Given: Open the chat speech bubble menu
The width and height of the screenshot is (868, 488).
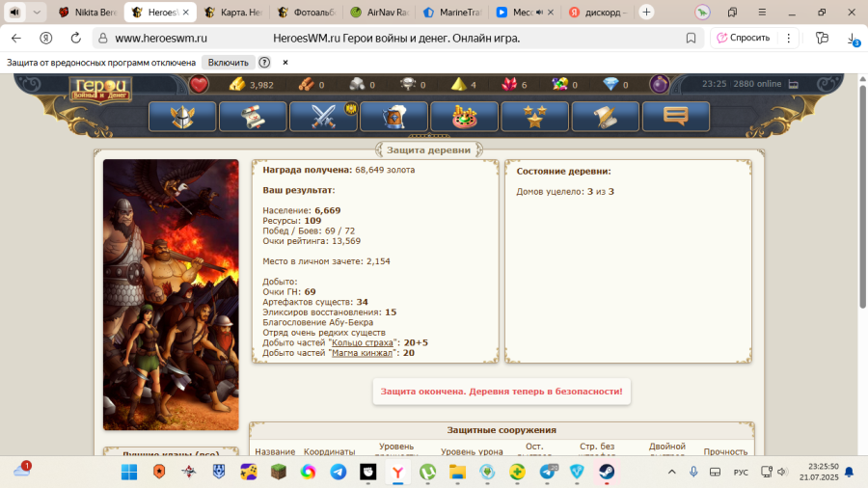Looking at the screenshot, I should tap(675, 116).
